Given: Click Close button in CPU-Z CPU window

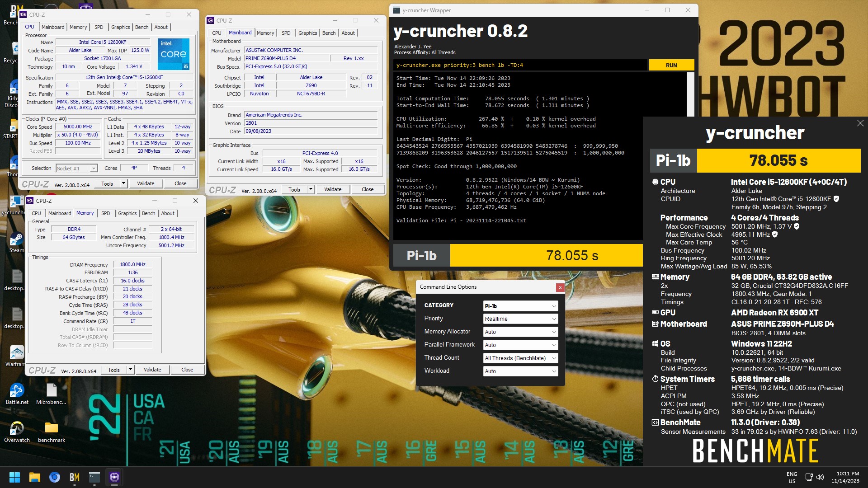Looking at the screenshot, I should 180,183.
